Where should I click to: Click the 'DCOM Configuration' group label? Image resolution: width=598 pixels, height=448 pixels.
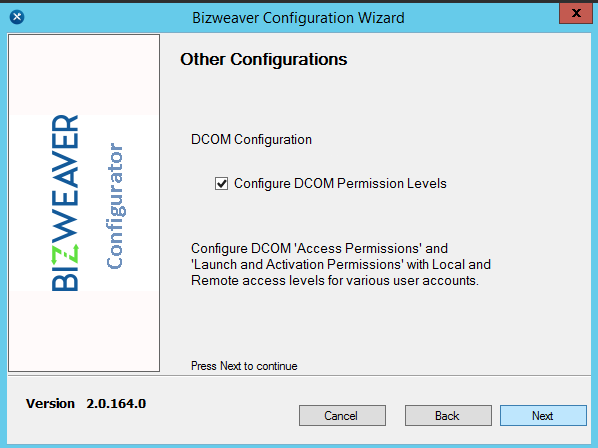[251, 140]
